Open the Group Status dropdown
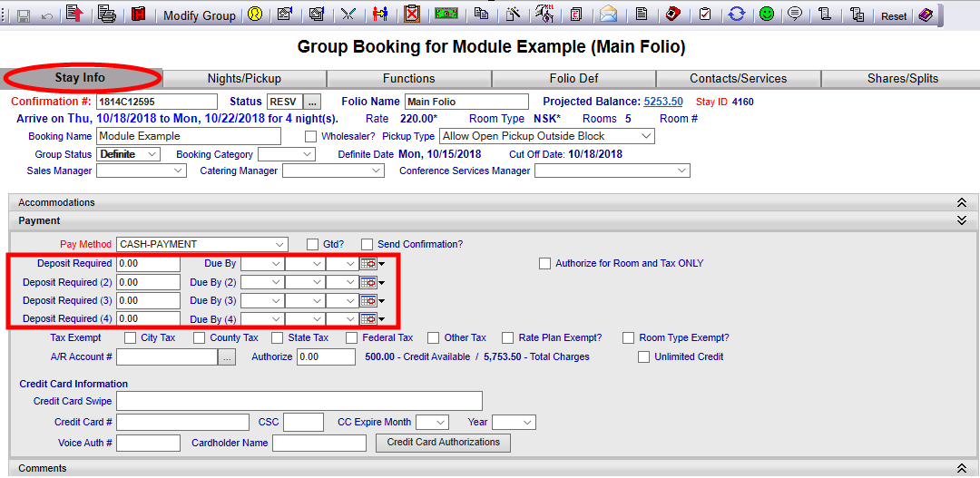980x478 pixels. click(128, 153)
